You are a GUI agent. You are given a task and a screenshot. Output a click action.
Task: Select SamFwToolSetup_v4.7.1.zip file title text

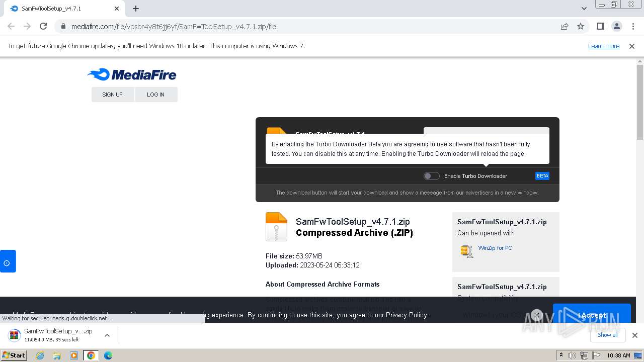point(353,222)
